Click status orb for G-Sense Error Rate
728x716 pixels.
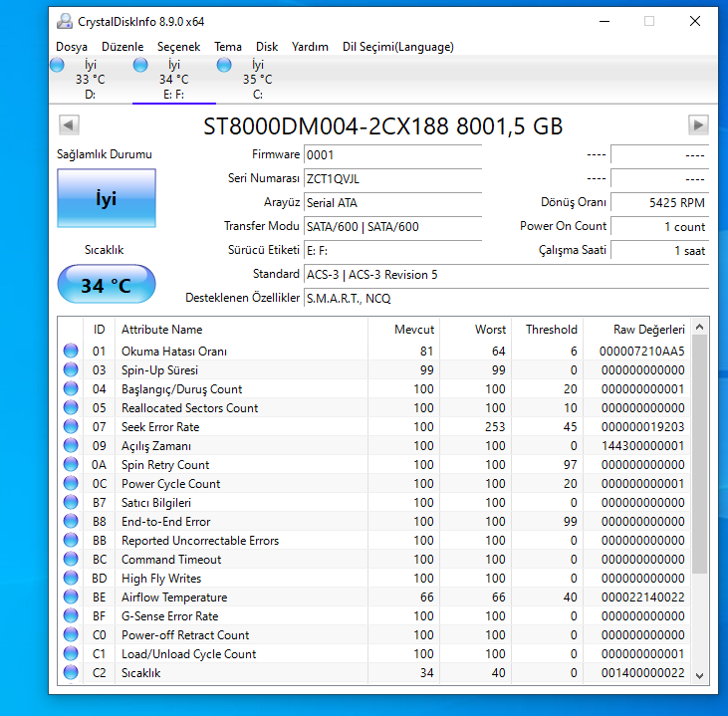coord(71,615)
